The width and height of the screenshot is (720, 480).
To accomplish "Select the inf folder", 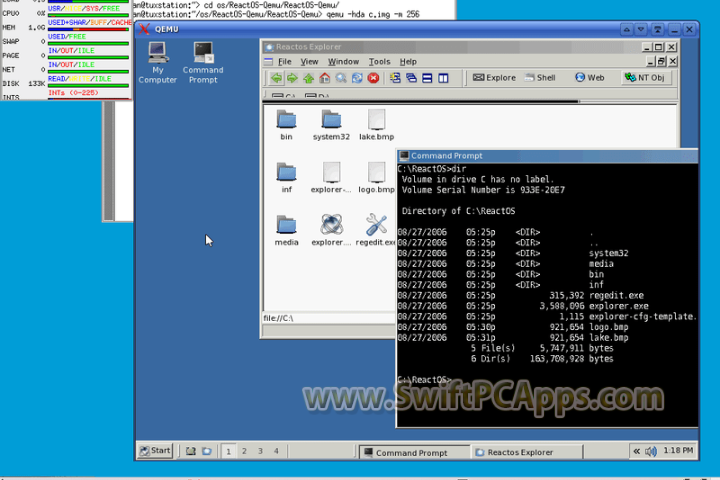I will click(x=286, y=178).
